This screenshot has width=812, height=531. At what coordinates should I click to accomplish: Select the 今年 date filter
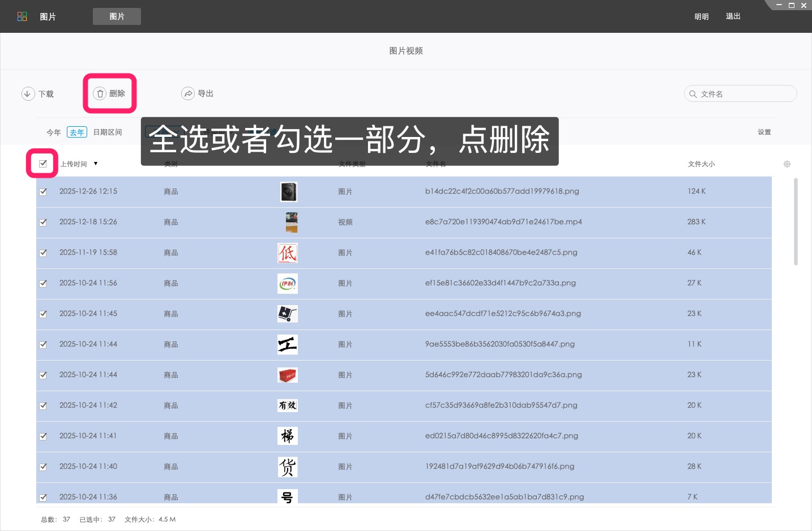[x=54, y=132]
